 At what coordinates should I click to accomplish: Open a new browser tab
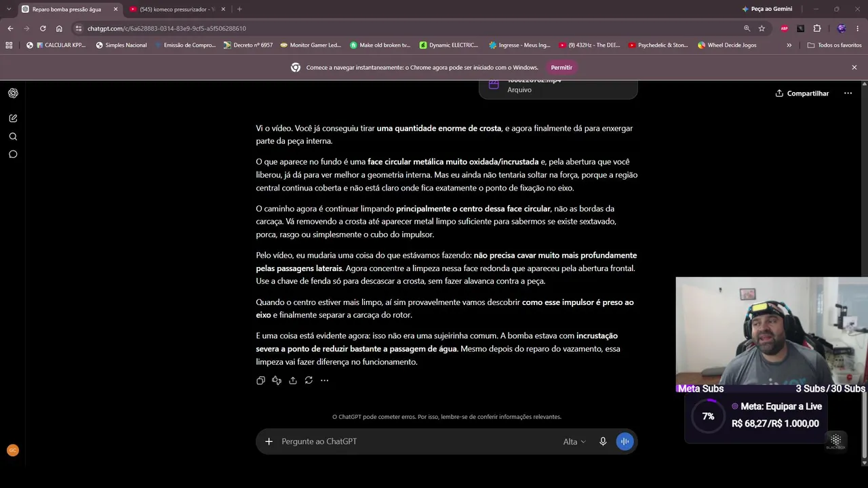(x=239, y=9)
